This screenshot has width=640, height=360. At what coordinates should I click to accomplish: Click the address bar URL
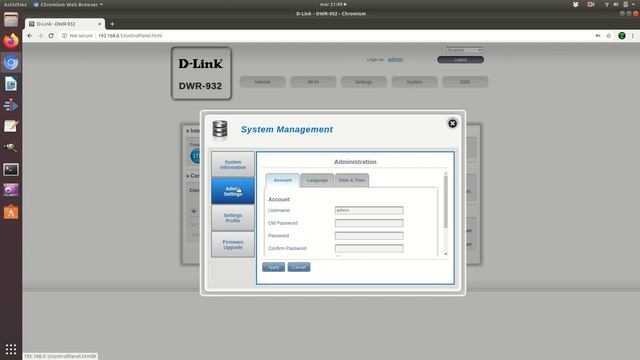tap(130, 36)
